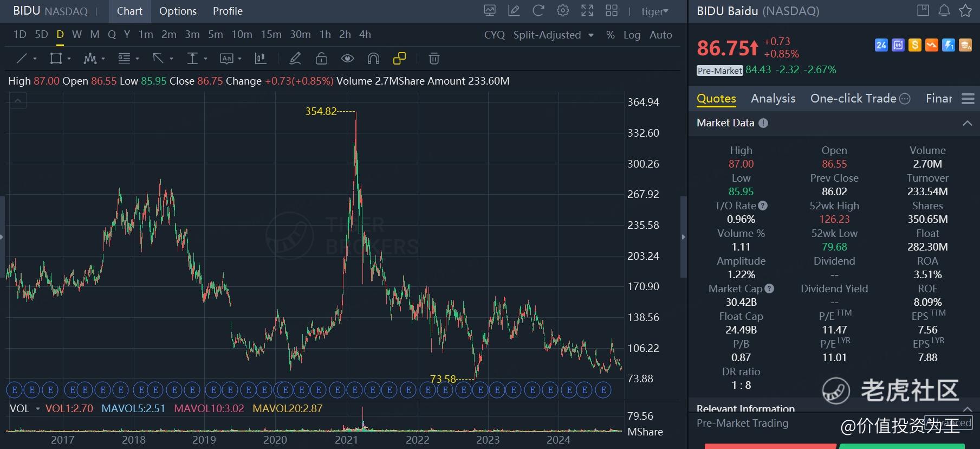
Task: Select the trend line drawing tool
Action: pos(22,59)
